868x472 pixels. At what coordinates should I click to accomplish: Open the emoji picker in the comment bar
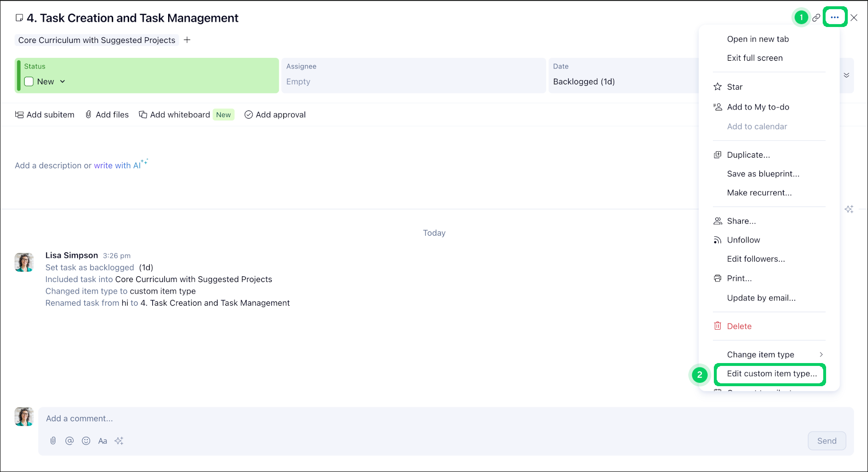(86, 440)
